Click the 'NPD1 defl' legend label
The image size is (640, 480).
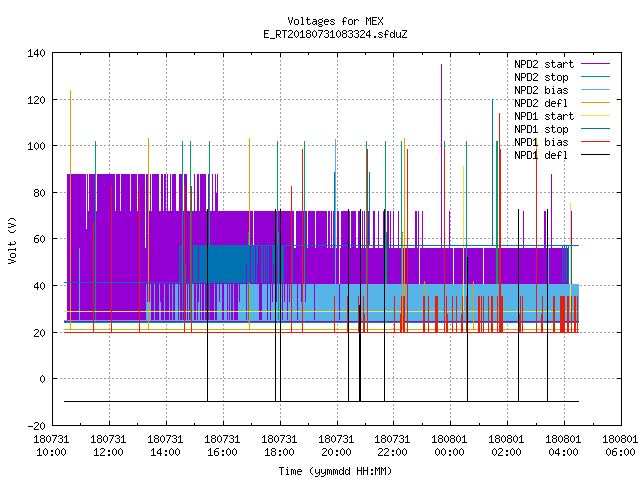click(x=541, y=156)
